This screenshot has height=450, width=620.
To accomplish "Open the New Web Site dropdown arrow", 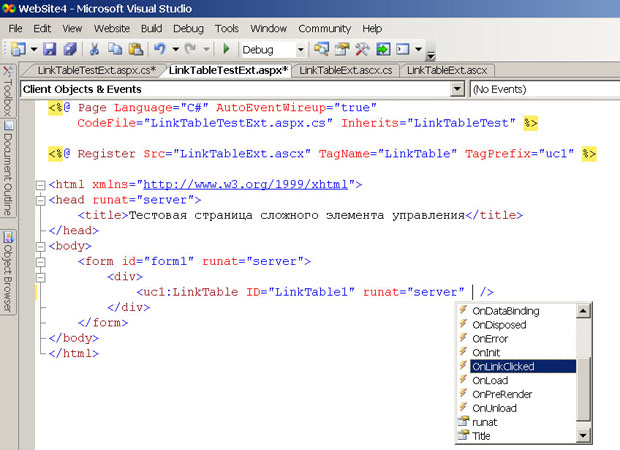I will 34,49.
